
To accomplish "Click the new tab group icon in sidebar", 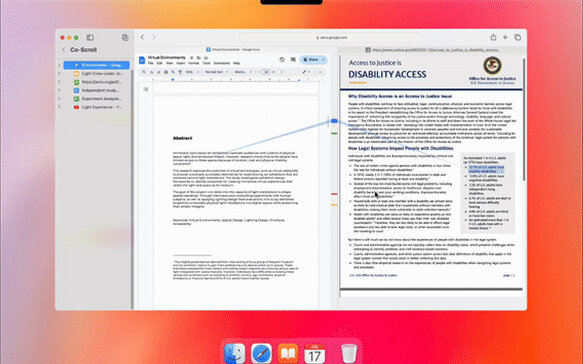I will [125, 37].
